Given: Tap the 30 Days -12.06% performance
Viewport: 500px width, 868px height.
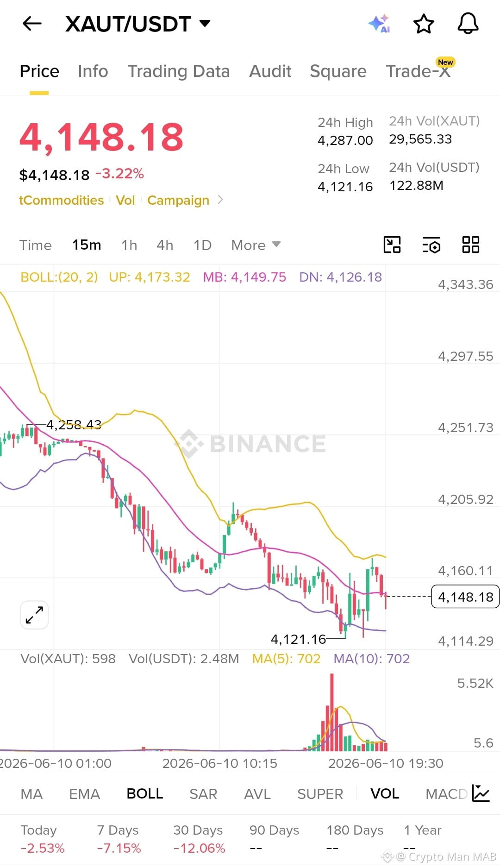Looking at the screenshot, I should pyautogui.click(x=199, y=839).
